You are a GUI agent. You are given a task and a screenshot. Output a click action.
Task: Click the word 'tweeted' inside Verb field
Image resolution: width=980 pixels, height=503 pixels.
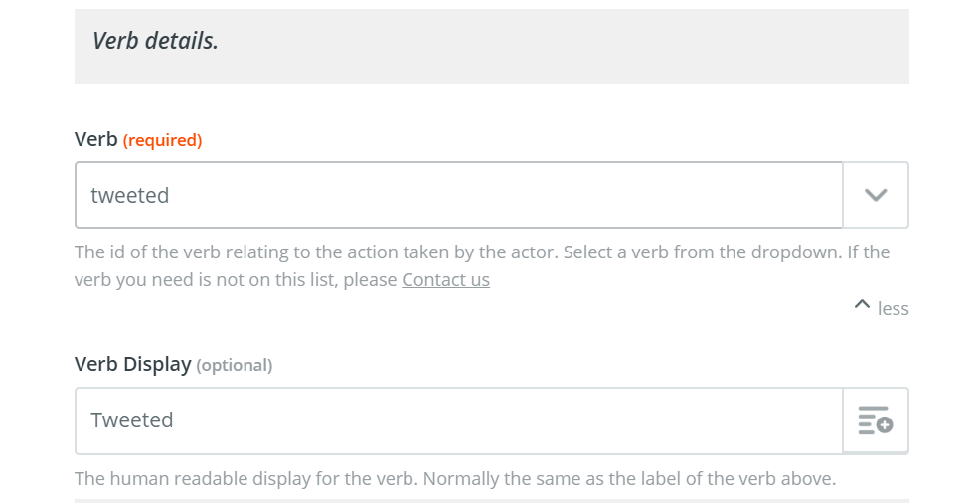click(130, 195)
